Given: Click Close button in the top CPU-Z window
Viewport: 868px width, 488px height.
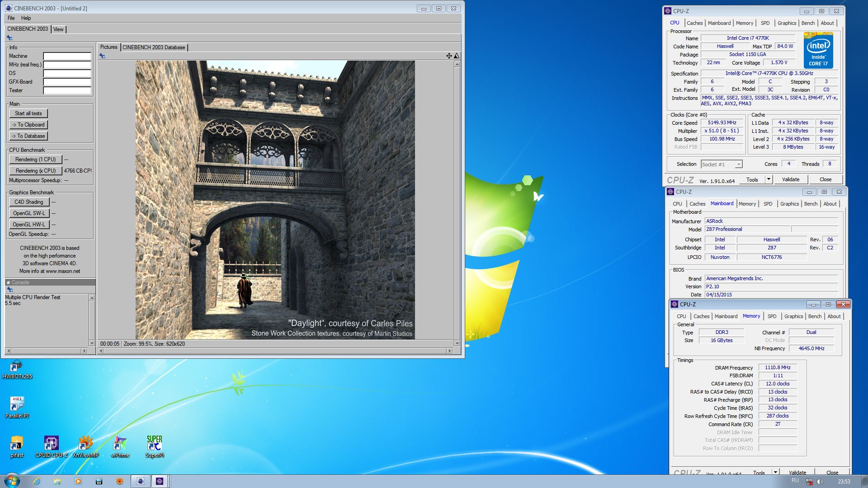Looking at the screenshot, I should 826,179.
